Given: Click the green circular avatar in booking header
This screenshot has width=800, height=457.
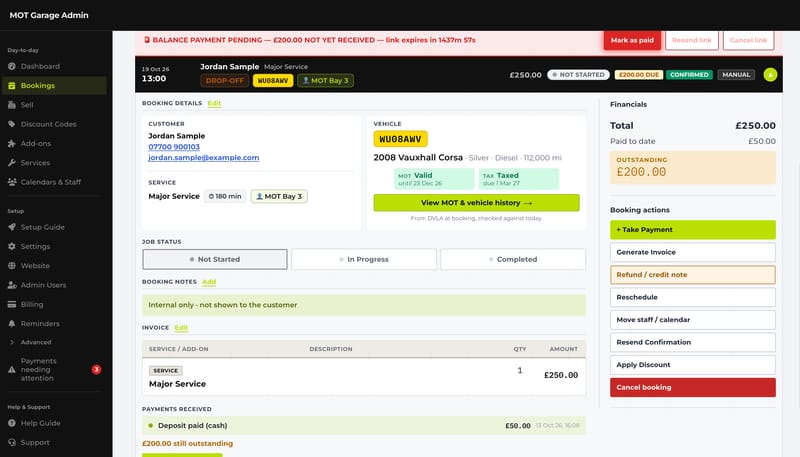Looking at the screenshot, I should click(770, 74).
